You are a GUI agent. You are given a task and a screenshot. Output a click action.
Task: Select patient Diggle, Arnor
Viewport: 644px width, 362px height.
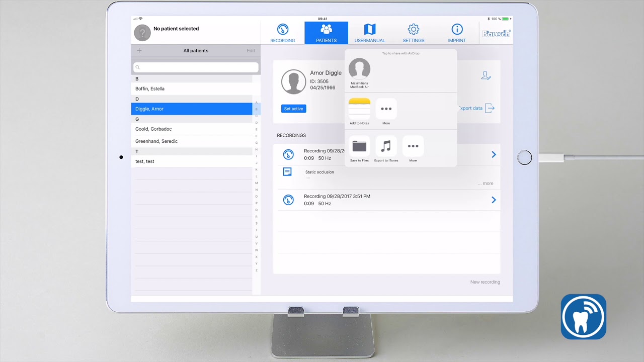point(192,109)
